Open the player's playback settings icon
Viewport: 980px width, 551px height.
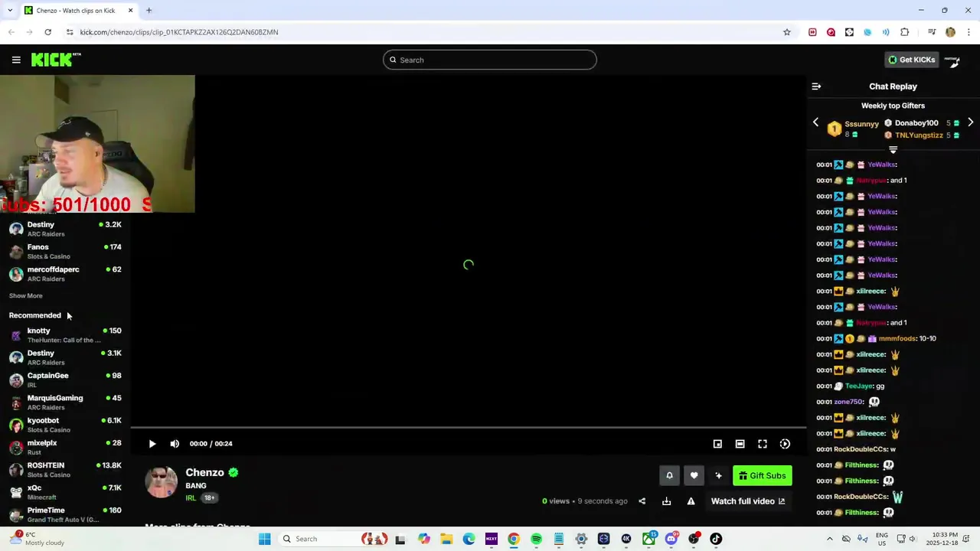(x=785, y=444)
